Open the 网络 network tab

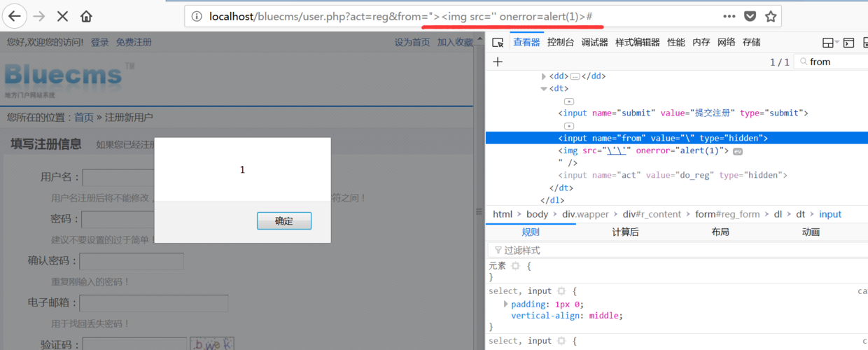coord(726,42)
